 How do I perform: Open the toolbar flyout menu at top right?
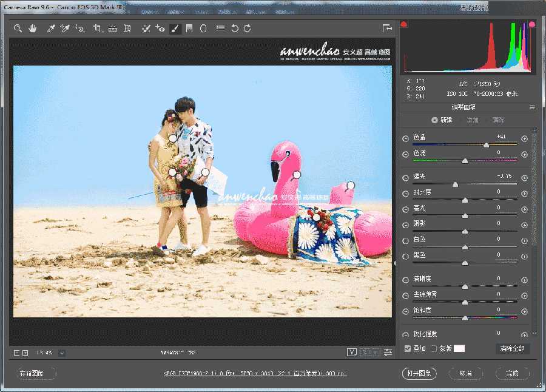pyautogui.click(x=386, y=28)
